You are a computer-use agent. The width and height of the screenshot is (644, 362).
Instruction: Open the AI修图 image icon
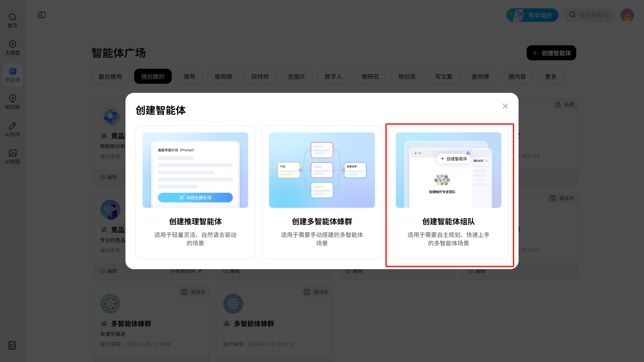tap(12, 157)
